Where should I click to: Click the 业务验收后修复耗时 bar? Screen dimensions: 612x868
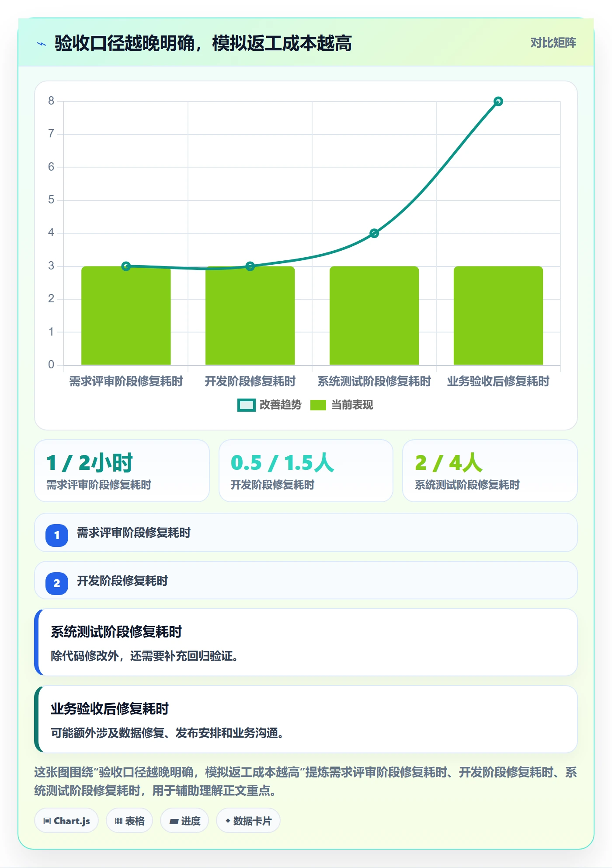pyautogui.click(x=498, y=315)
